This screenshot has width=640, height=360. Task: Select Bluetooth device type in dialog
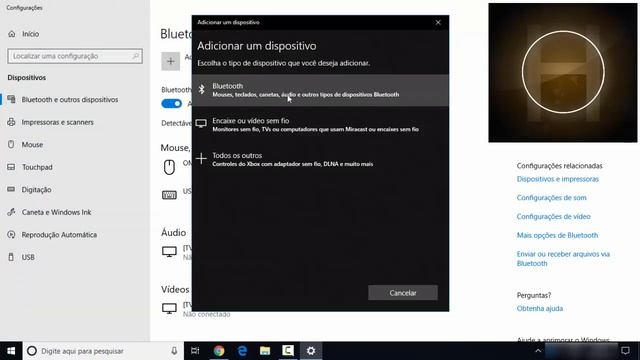(x=320, y=90)
